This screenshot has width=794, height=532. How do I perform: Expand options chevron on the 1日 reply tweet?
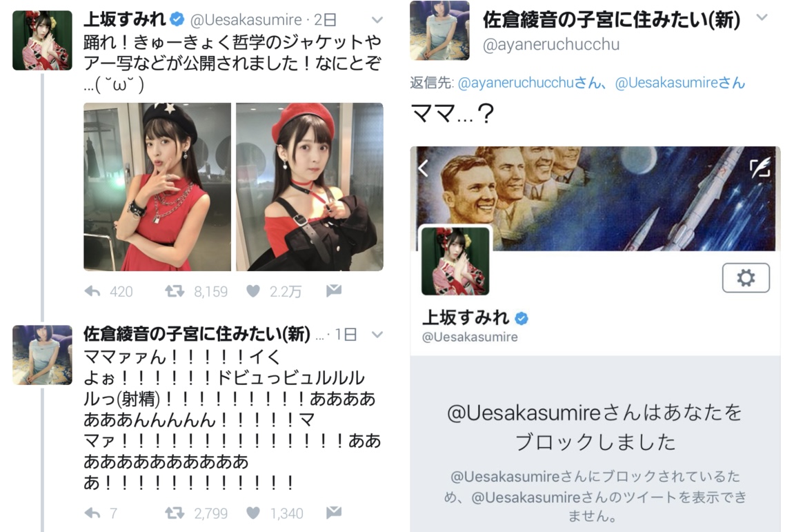(377, 335)
